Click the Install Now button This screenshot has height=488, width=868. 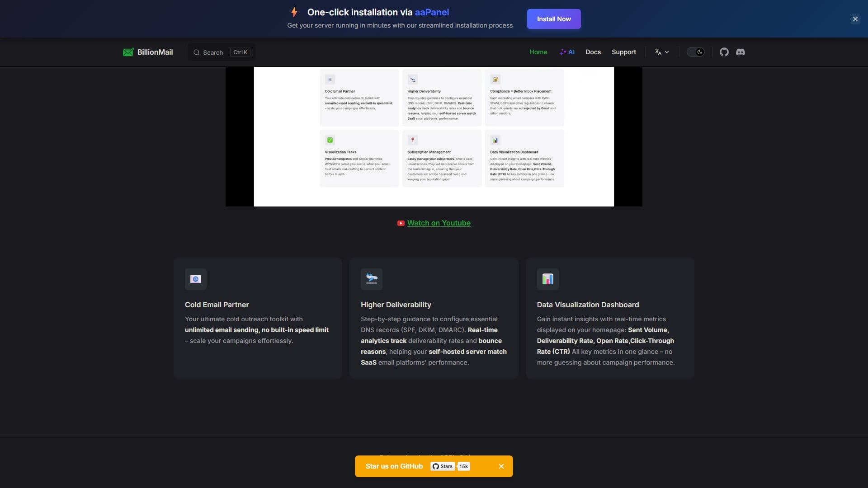(554, 19)
